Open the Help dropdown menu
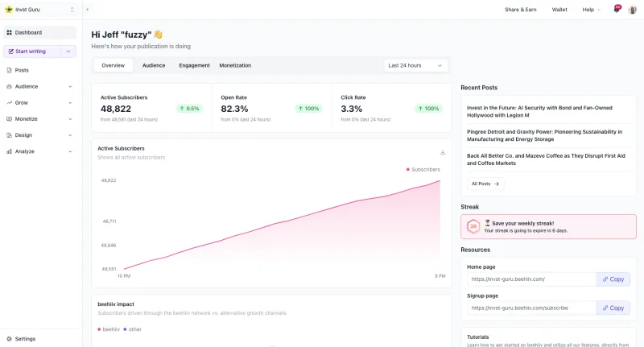Screen dimensions: 644x347 click(x=591, y=10)
